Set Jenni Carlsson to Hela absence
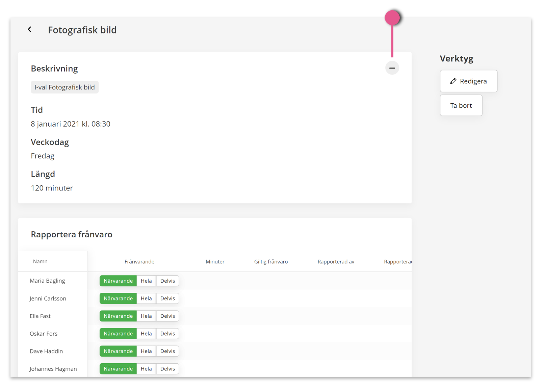Image resolution: width=546 pixels, height=392 pixels. (x=146, y=298)
